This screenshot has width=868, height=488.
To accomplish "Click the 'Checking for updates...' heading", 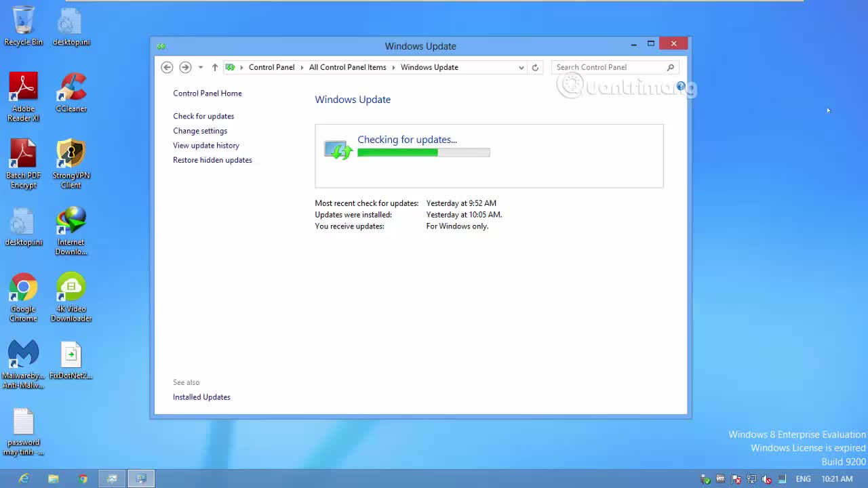I will click(x=407, y=140).
